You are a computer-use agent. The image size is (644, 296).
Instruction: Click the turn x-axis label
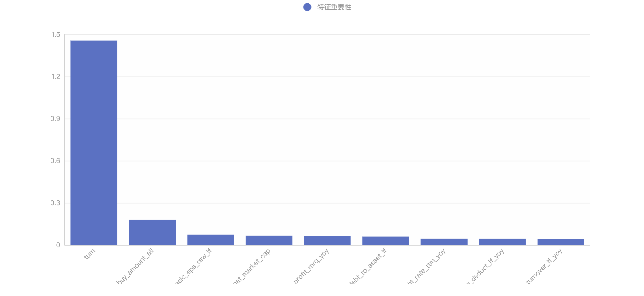(x=90, y=254)
